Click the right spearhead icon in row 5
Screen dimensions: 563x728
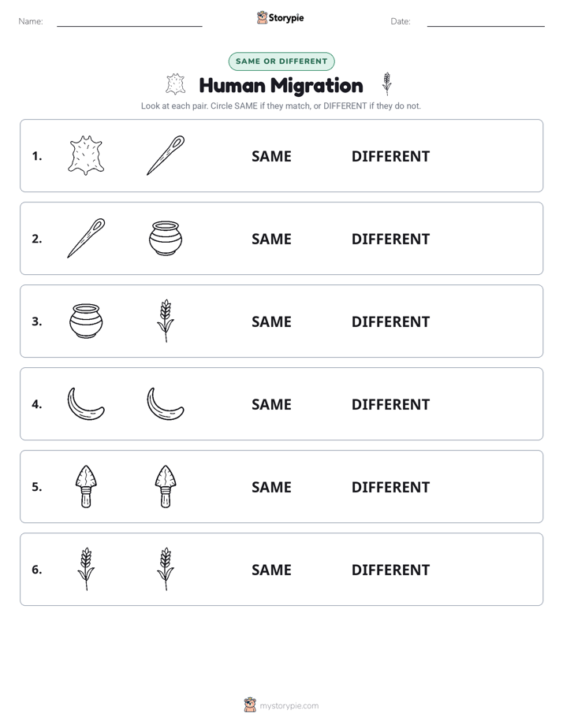(166, 486)
